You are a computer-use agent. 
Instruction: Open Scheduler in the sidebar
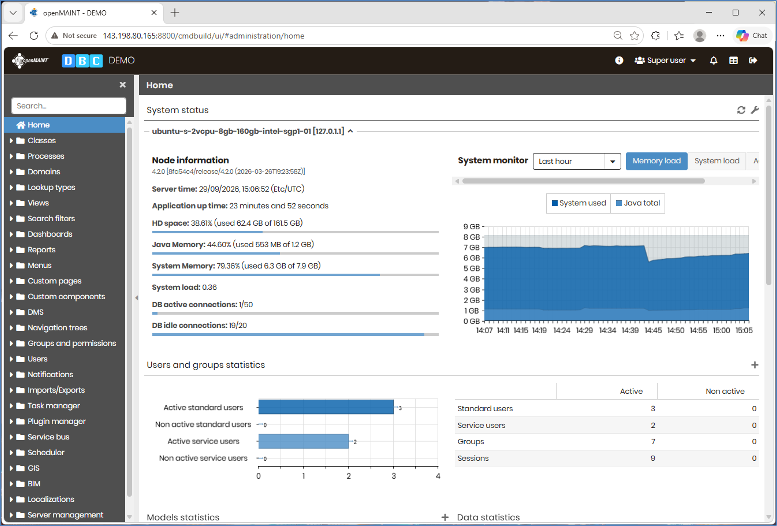click(x=64, y=453)
